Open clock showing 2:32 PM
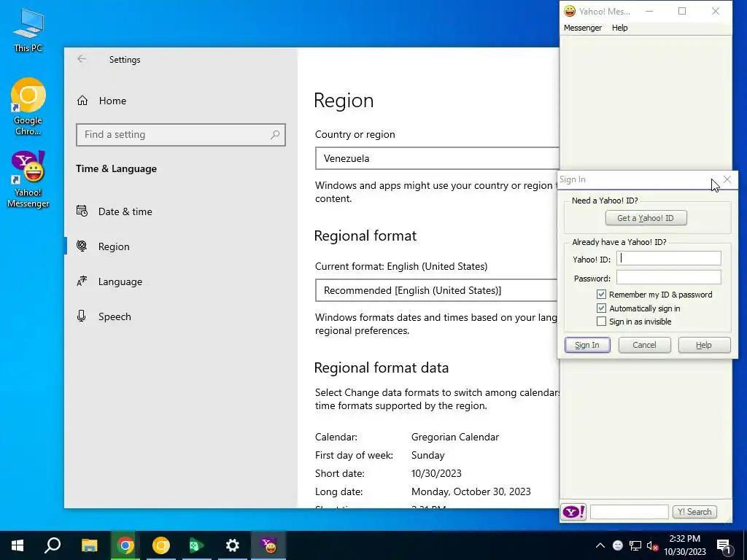The width and height of the screenshot is (747, 560). 685,545
